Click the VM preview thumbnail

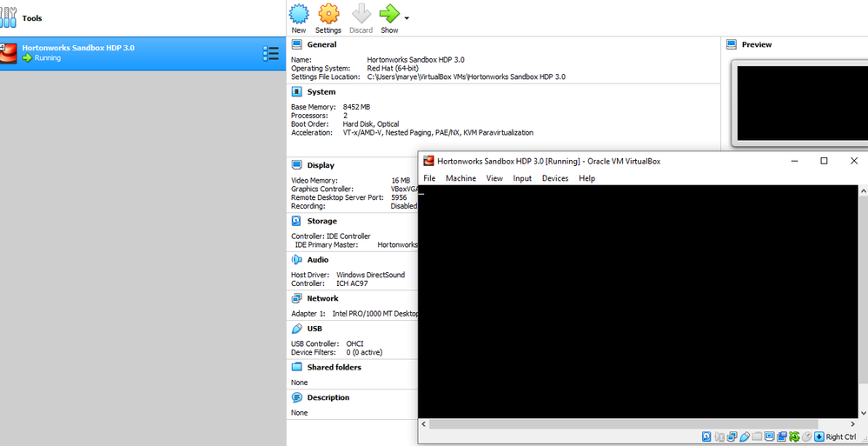pos(802,103)
